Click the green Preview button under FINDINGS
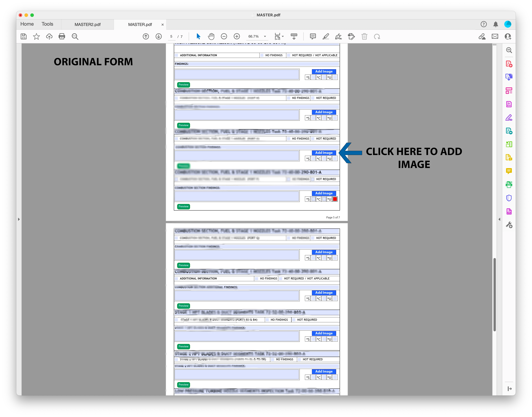The width and height of the screenshot is (532, 417). tap(183, 85)
